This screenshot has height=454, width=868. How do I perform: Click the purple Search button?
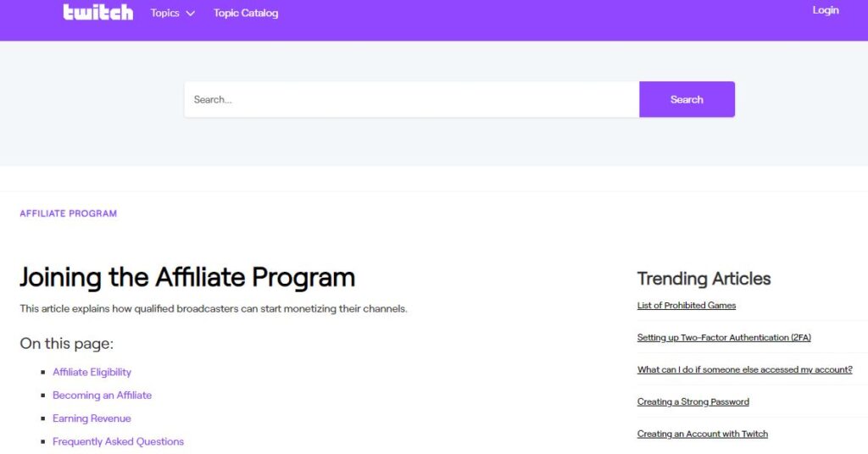(x=687, y=100)
